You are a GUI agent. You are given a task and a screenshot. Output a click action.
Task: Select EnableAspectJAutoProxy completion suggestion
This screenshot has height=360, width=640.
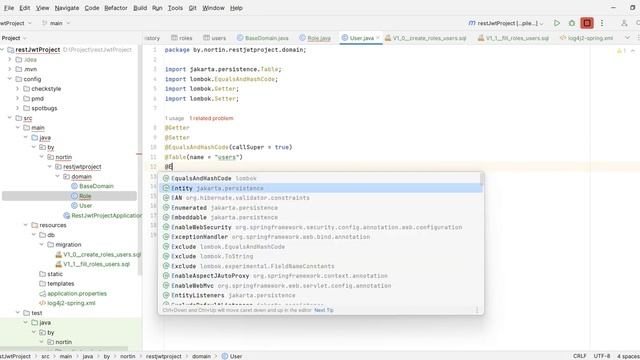pos(320,276)
